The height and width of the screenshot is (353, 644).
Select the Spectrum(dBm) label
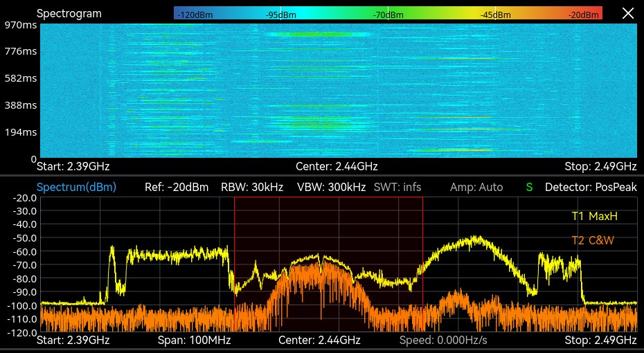click(x=76, y=187)
